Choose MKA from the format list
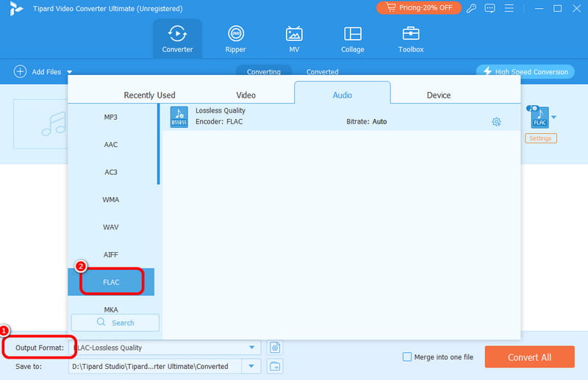The width and height of the screenshot is (588, 380). (x=111, y=309)
